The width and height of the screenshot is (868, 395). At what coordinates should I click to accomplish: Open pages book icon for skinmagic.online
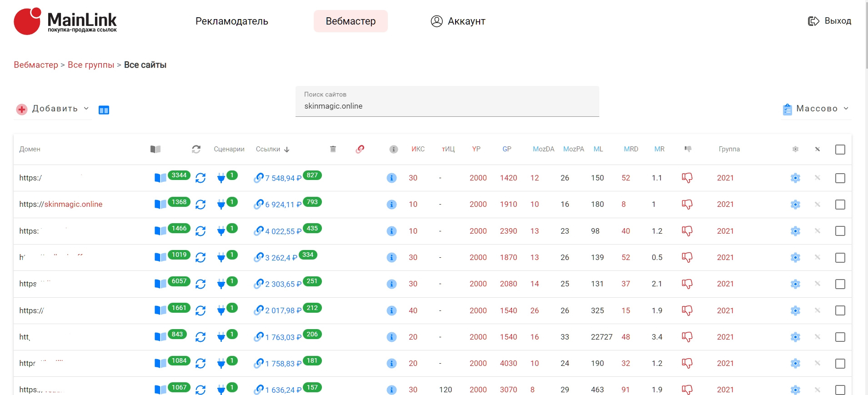point(160,205)
